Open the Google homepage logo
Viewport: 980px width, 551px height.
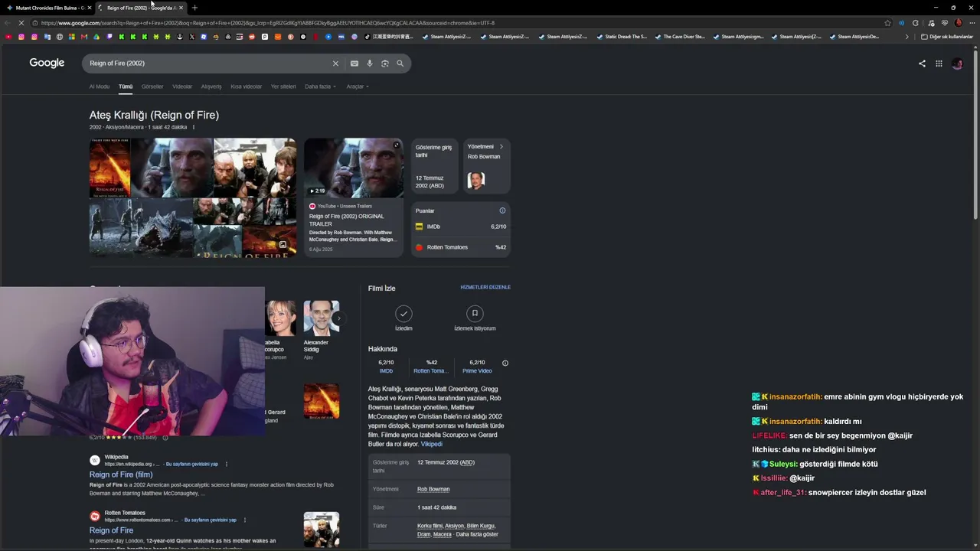(47, 63)
